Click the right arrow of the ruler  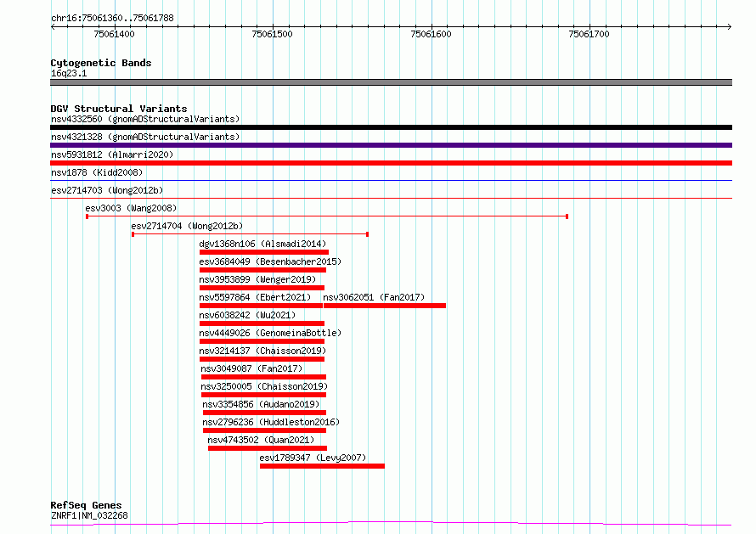pos(730,26)
